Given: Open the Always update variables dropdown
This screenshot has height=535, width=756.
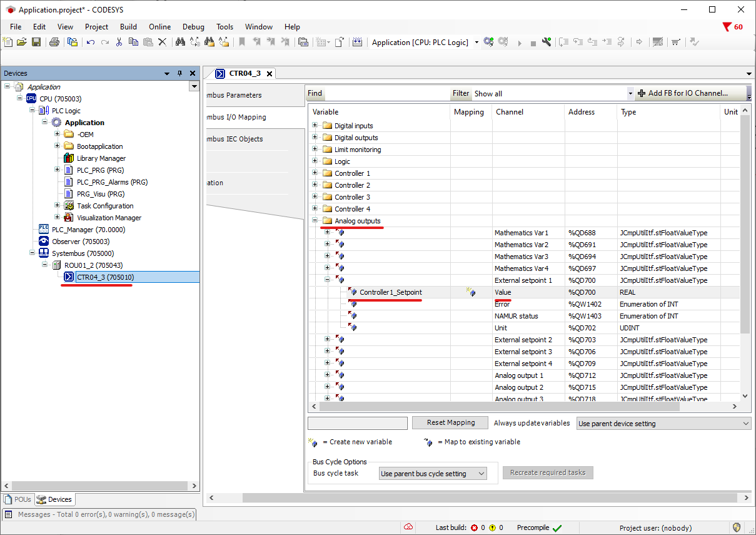Looking at the screenshot, I should (x=663, y=424).
